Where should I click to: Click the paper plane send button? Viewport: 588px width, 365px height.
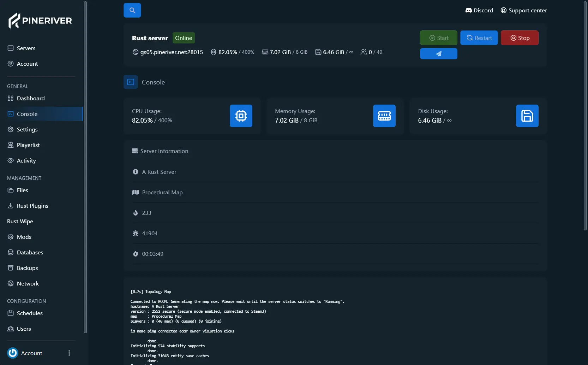tap(439, 54)
